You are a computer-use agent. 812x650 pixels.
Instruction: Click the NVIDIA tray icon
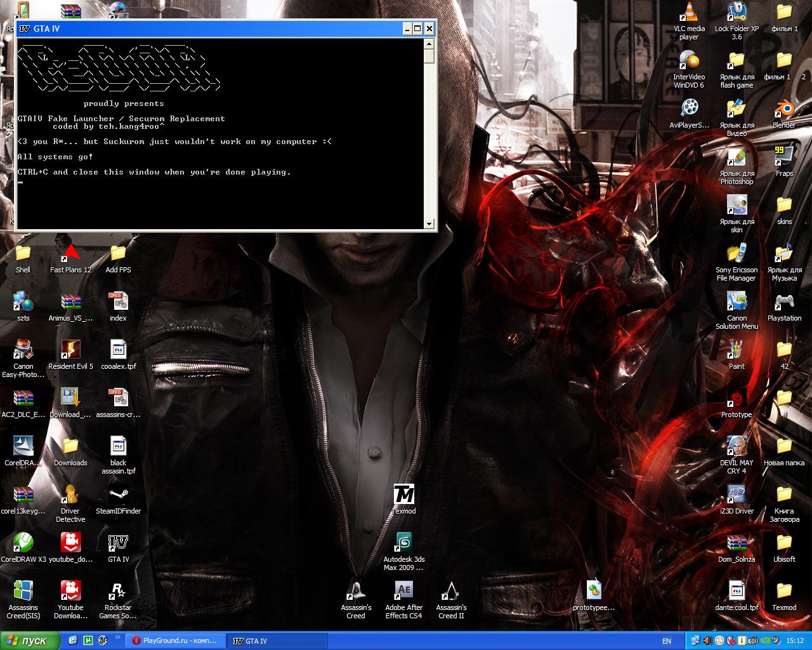(764, 641)
